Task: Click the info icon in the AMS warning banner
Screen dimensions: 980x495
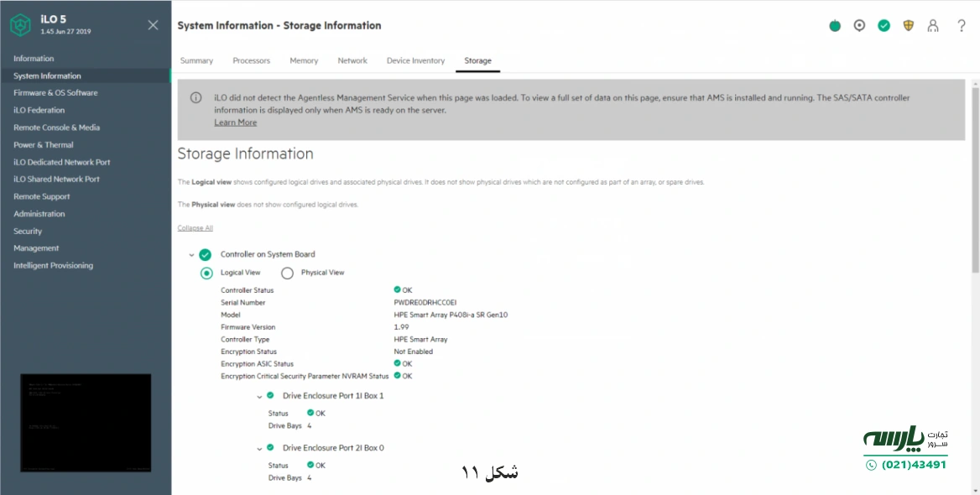Action: click(194, 96)
